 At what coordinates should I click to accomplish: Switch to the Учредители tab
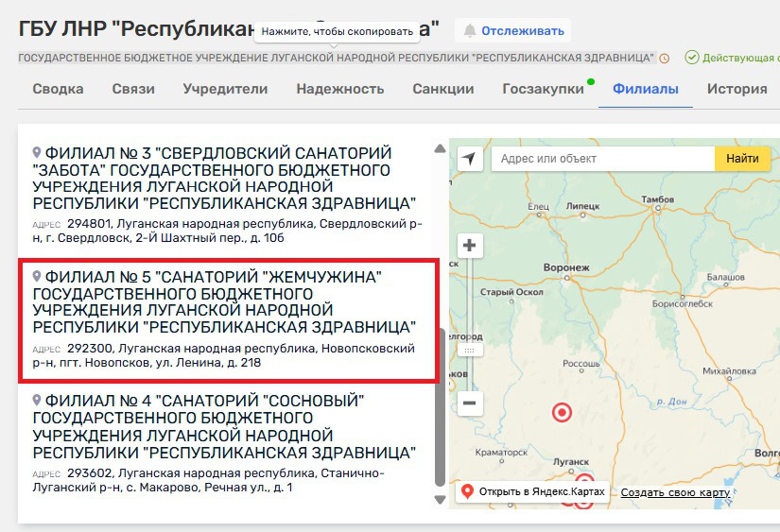point(225,89)
